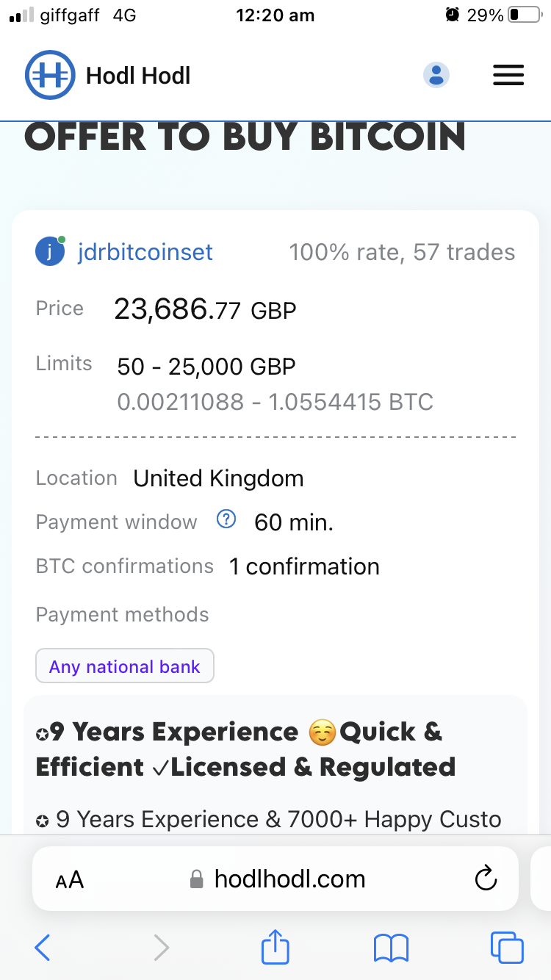551x980 pixels.
Task: Open the hamburger menu
Action: tap(508, 75)
